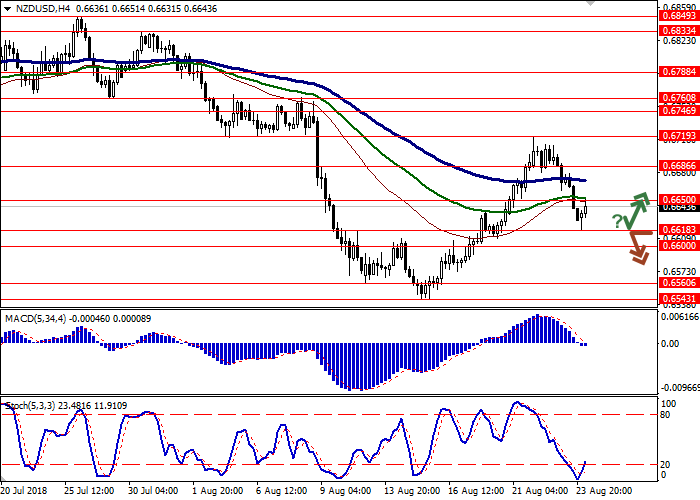Click the MACD 0.00 zero scale label

click(x=671, y=344)
